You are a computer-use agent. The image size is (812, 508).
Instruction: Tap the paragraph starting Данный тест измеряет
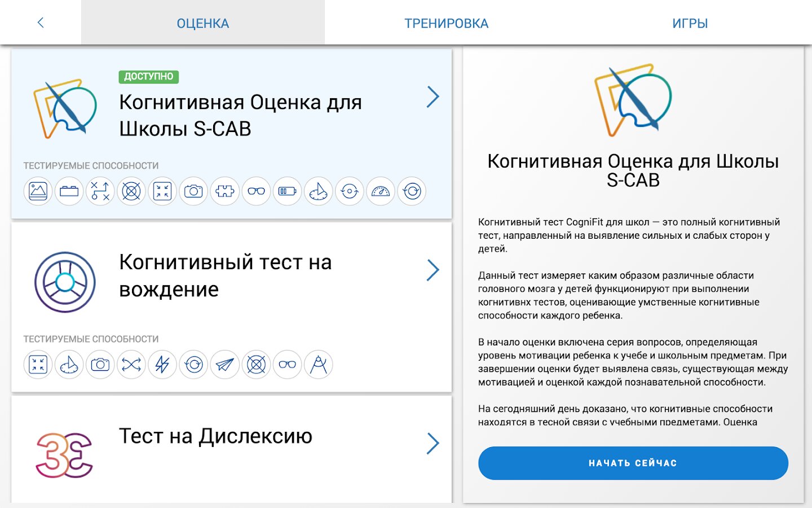[619, 295]
